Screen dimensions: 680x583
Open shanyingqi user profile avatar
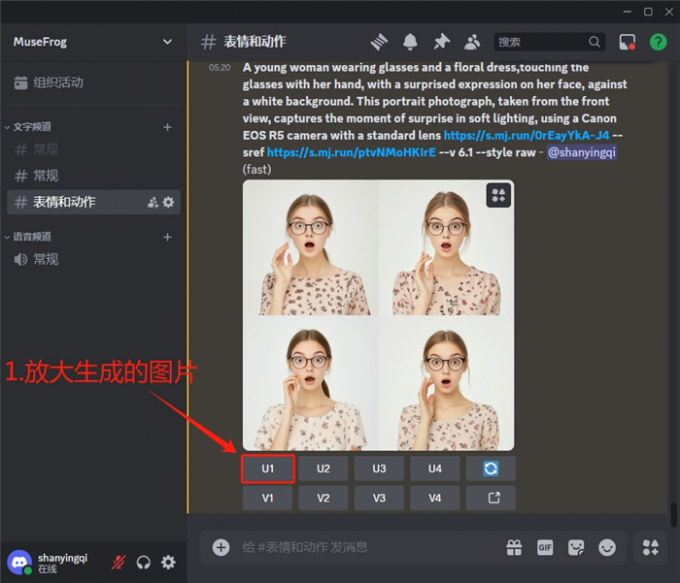click(20, 562)
